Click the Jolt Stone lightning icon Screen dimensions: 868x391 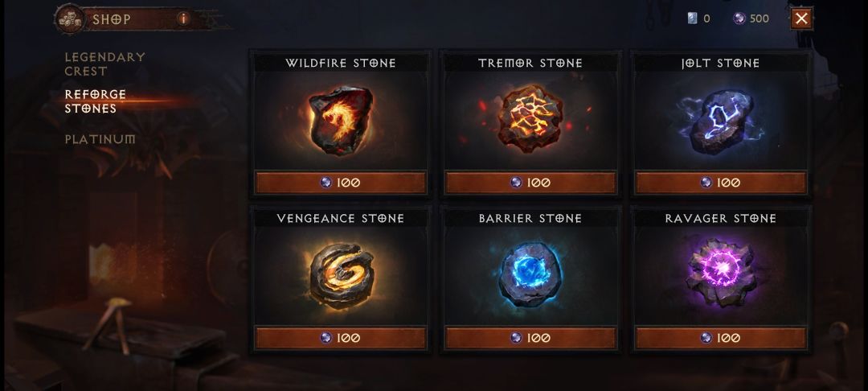click(x=719, y=121)
